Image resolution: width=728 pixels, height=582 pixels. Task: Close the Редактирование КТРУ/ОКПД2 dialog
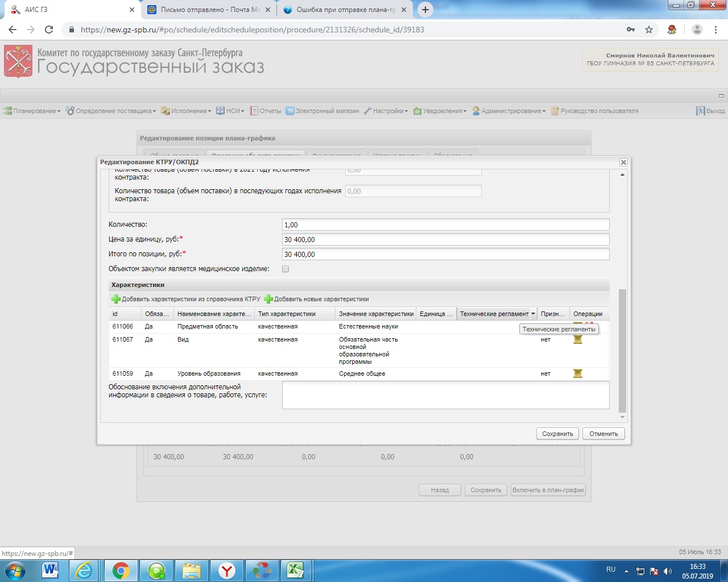[623, 163]
